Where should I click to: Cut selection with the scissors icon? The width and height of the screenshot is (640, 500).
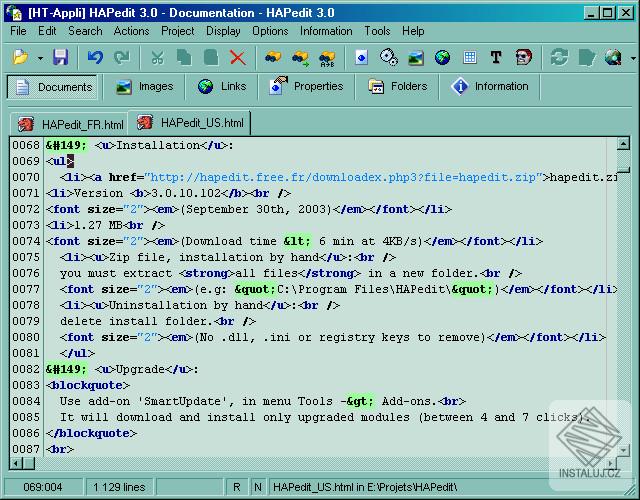pos(157,58)
